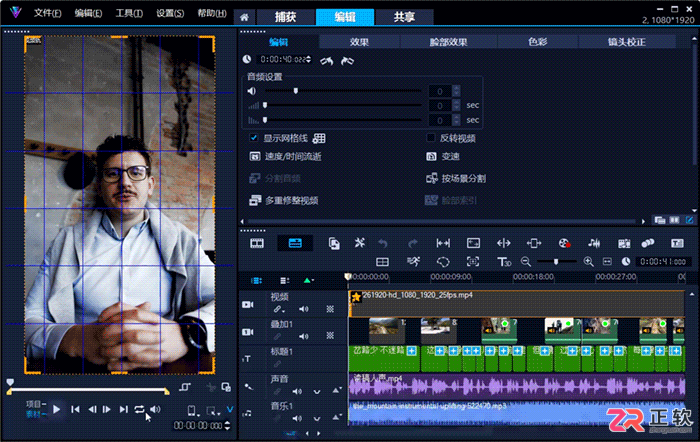Expand the chapter/cue point green arrow menu
The image size is (700, 442).
click(x=309, y=280)
